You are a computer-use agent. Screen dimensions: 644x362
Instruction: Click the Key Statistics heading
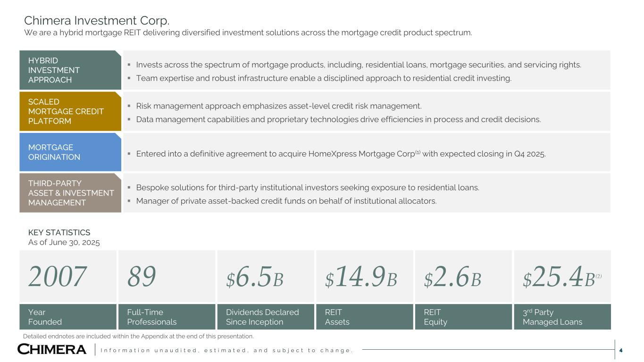click(59, 232)
